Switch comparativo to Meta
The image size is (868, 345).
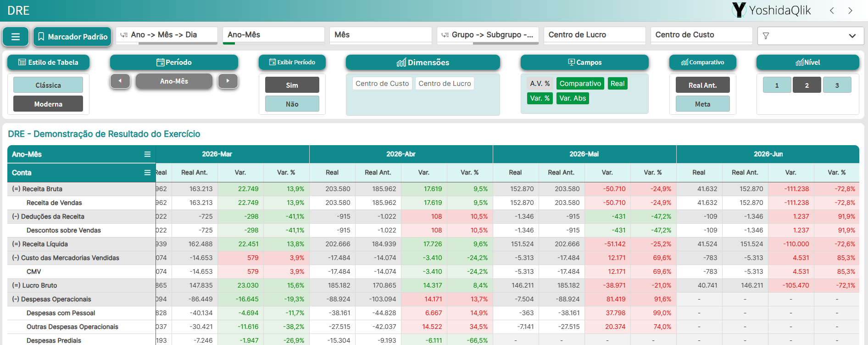tap(702, 104)
